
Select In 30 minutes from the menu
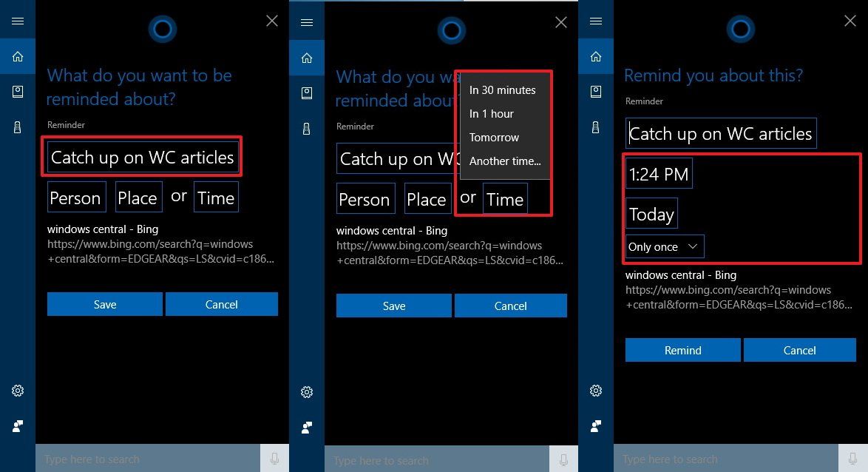click(x=502, y=90)
